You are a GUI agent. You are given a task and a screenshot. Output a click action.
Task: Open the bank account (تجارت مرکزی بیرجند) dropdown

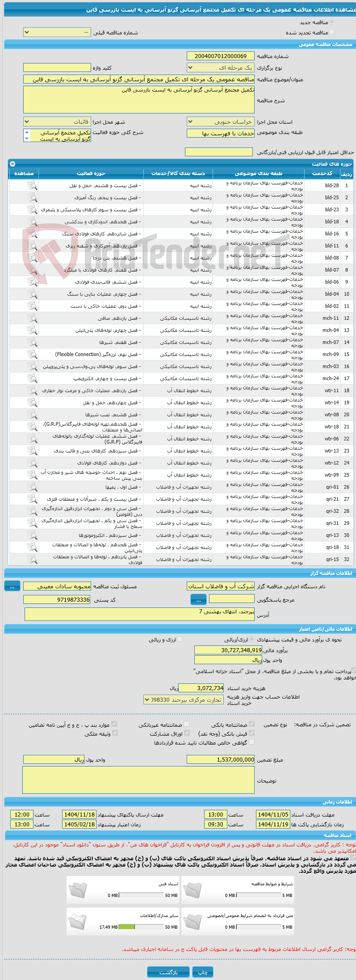tap(184, 700)
